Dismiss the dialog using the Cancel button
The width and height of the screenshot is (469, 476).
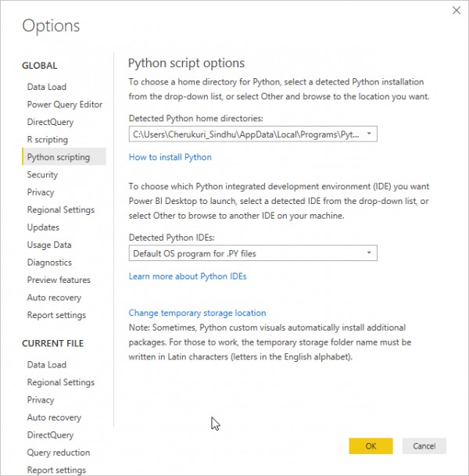424,446
